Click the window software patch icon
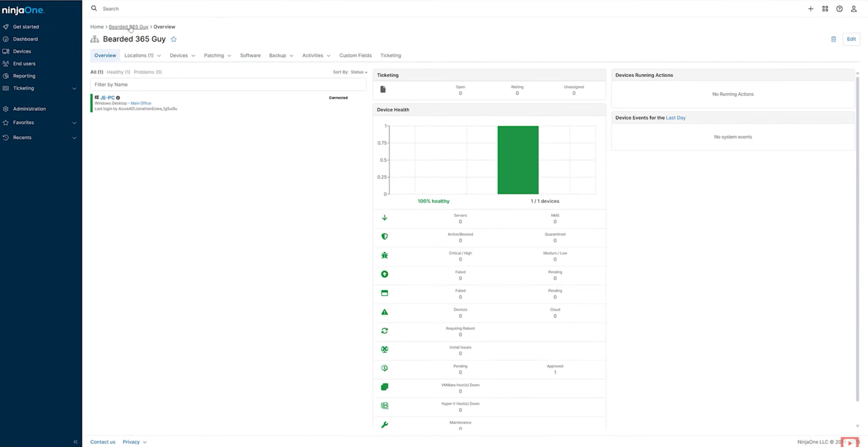The image size is (868, 447). tap(385, 293)
